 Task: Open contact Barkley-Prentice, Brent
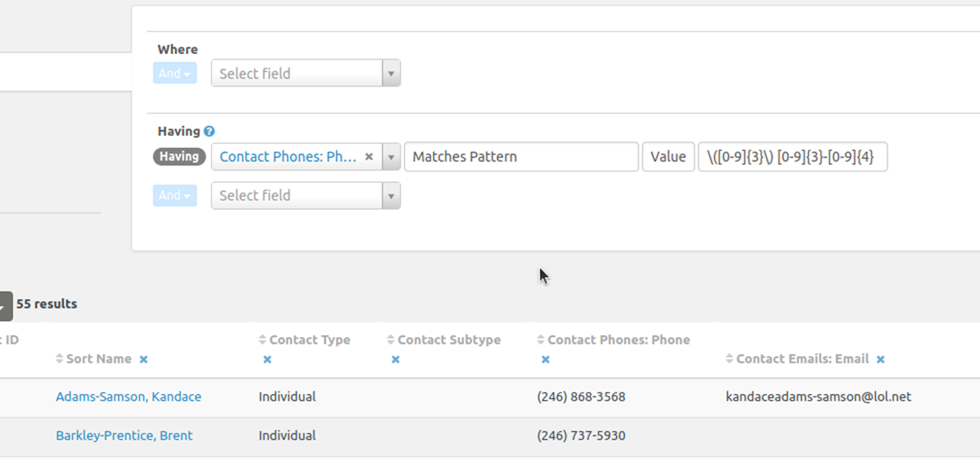point(124,435)
